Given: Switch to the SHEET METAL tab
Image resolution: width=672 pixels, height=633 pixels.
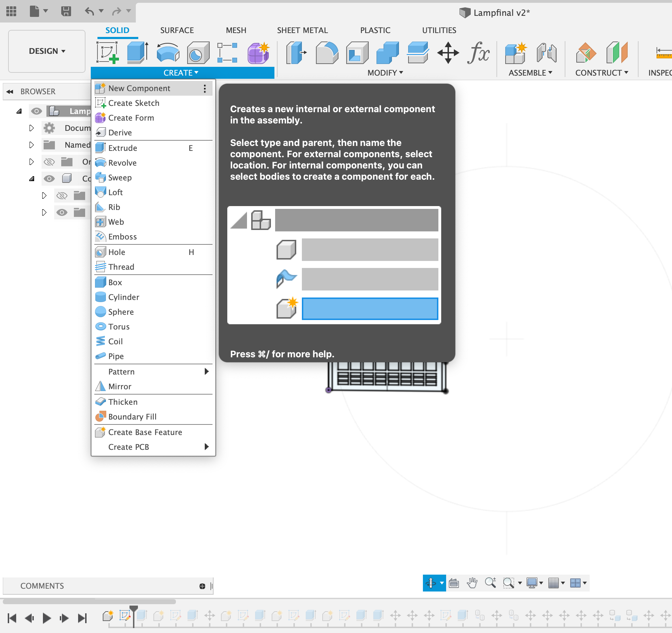Looking at the screenshot, I should [x=302, y=30].
